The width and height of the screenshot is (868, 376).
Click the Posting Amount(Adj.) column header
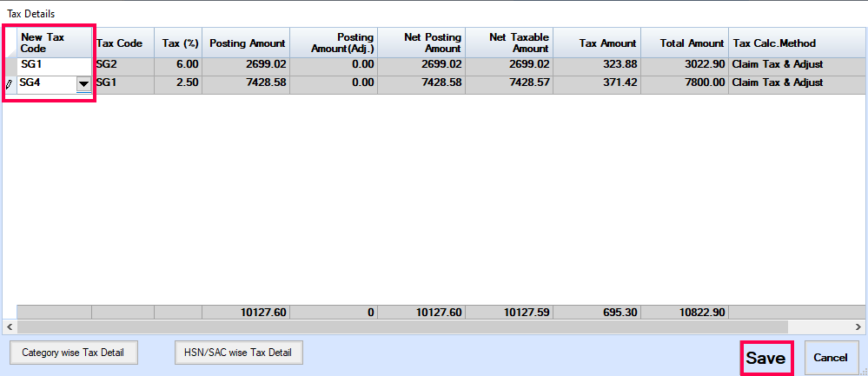[x=334, y=43]
